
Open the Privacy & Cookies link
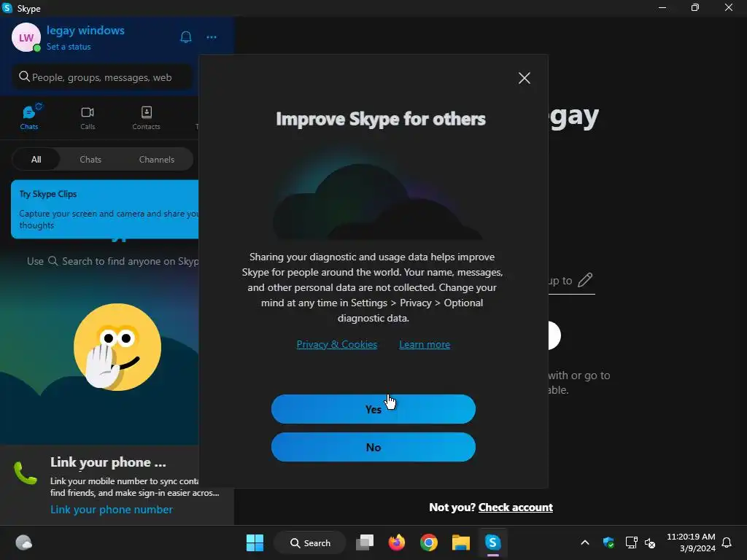click(337, 344)
